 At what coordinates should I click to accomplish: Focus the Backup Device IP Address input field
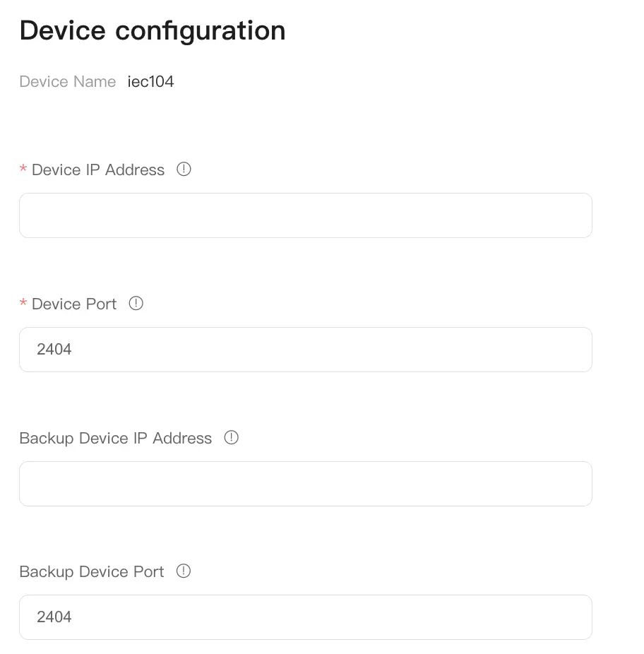coord(305,483)
